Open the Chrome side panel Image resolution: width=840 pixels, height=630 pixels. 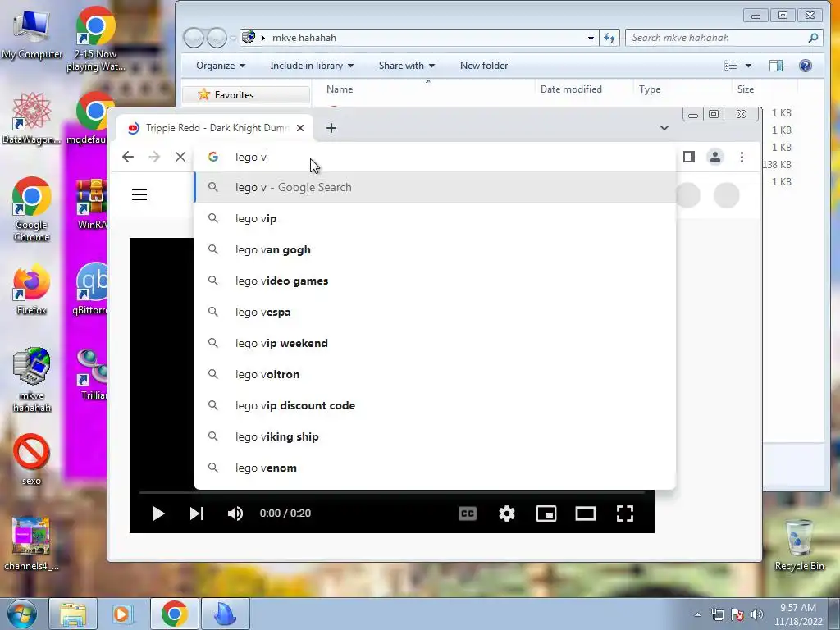click(x=689, y=157)
